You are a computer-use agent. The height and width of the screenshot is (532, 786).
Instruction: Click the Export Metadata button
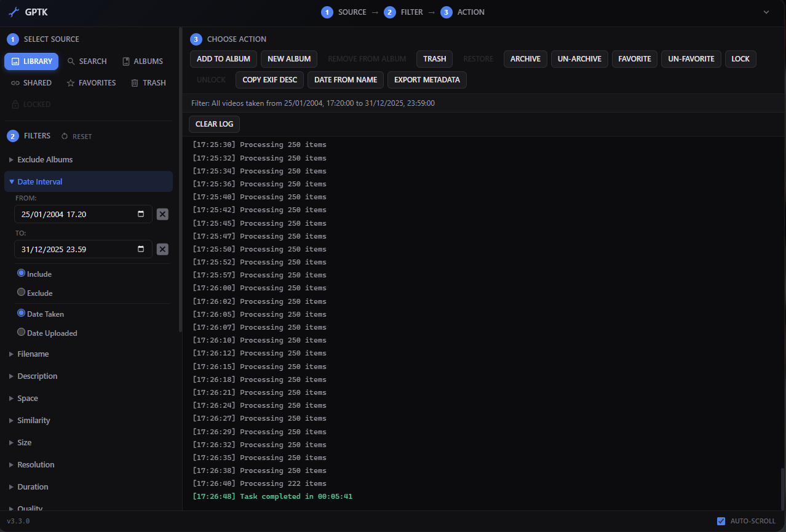(427, 80)
